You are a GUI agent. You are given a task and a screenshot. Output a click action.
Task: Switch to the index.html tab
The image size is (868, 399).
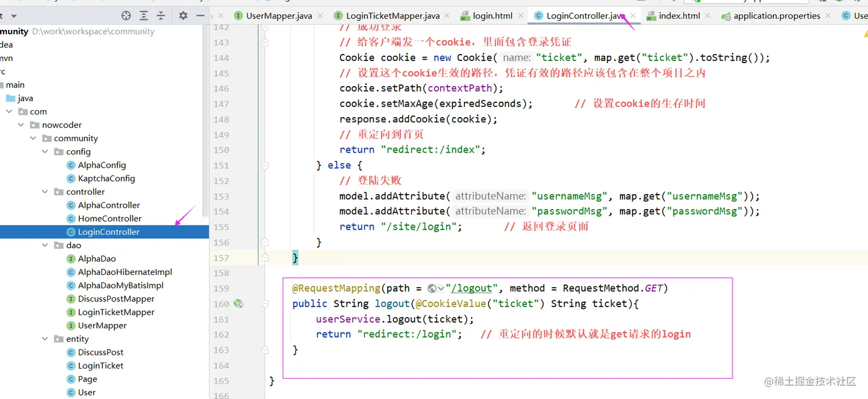(680, 16)
